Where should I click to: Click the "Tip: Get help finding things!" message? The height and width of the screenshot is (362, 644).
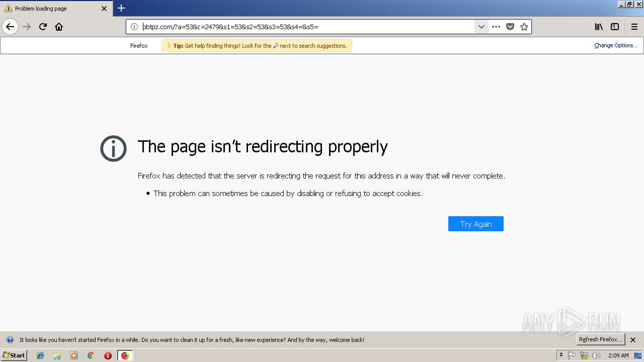tap(257, 46)
